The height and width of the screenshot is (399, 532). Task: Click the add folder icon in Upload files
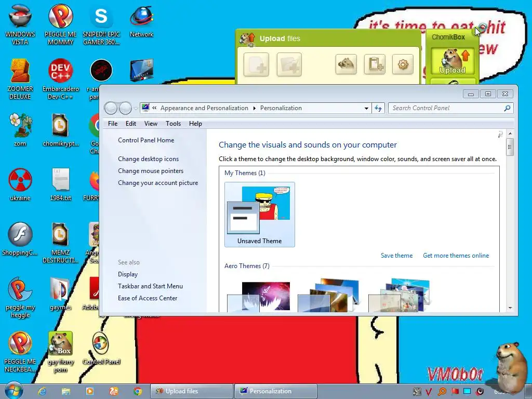pyautogui.click(x=289, y=64)
